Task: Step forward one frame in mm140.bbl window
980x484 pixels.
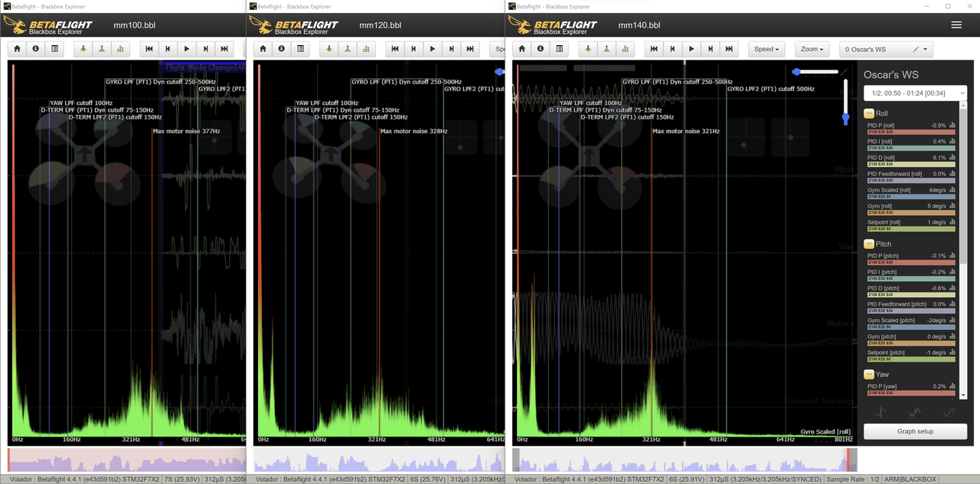Action: (x=711, y=49)
